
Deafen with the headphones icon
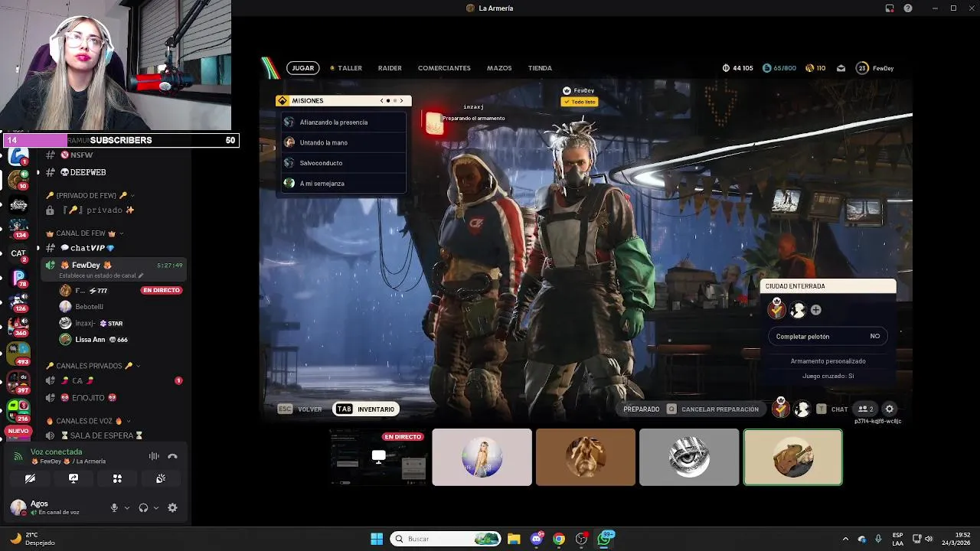click(143, 507)
